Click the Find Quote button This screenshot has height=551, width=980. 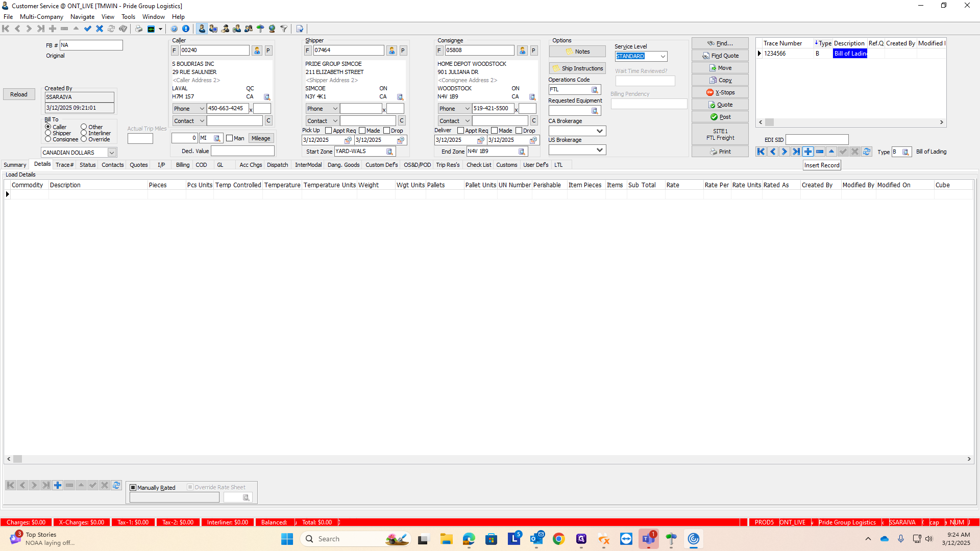pyautogui.click(x=720, y=56)
